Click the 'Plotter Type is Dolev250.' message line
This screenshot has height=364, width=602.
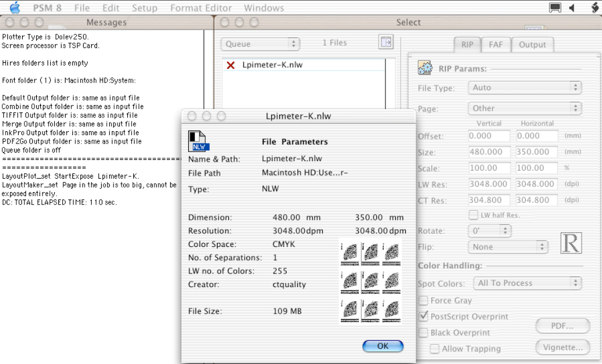(x=45, y=37)
